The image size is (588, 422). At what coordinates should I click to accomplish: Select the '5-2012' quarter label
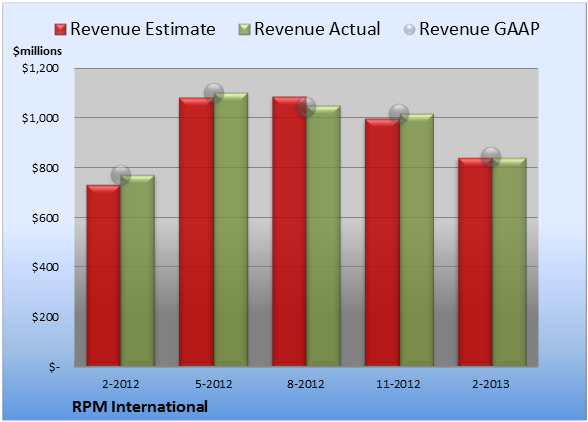pyautogui.click(x=214, y=384)
